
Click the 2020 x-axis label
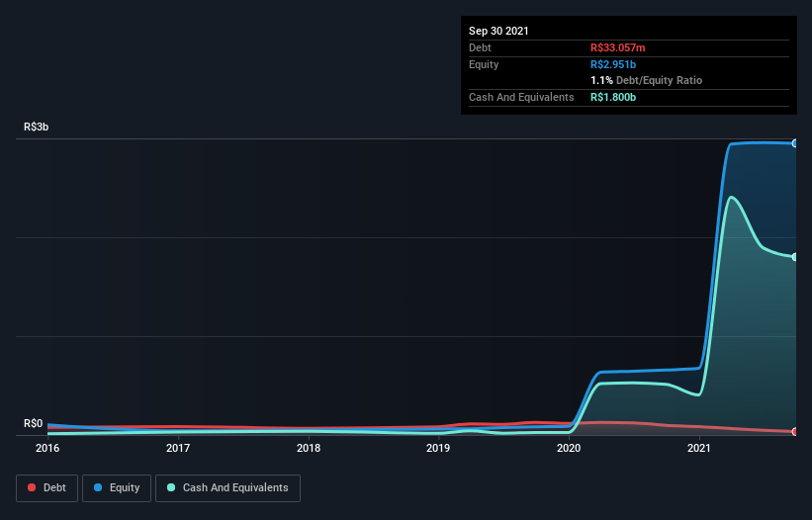click(569, 448)
